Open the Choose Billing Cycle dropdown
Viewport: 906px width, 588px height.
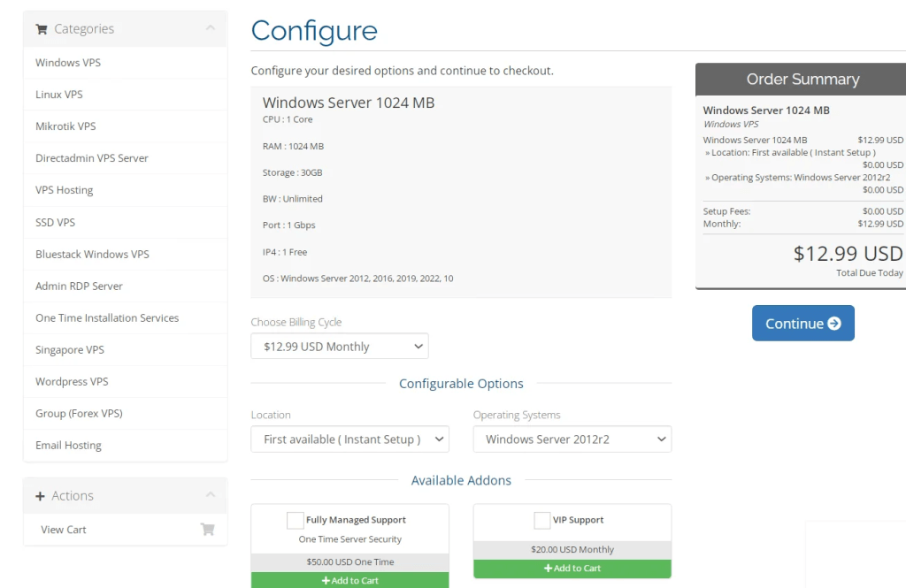click(x=340, y=347)
